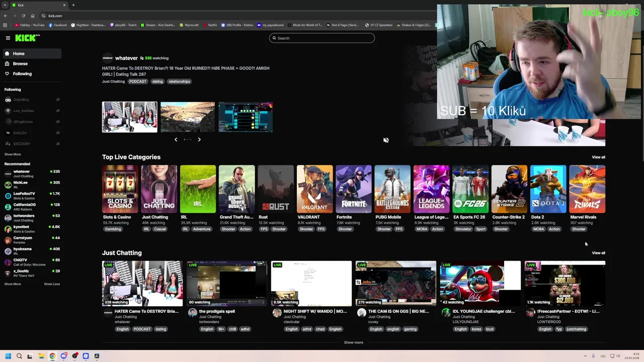Expand Show more under Just Chatting

point(353,342)
